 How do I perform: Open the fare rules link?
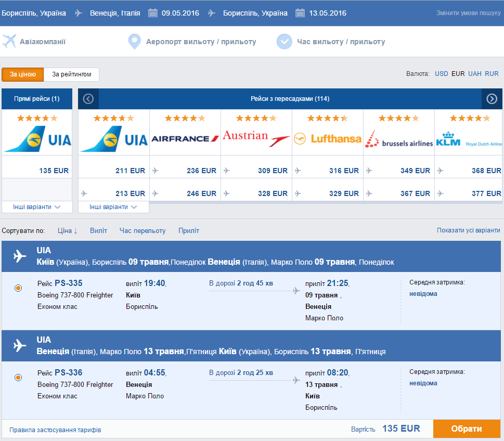[x=55, y=430]
